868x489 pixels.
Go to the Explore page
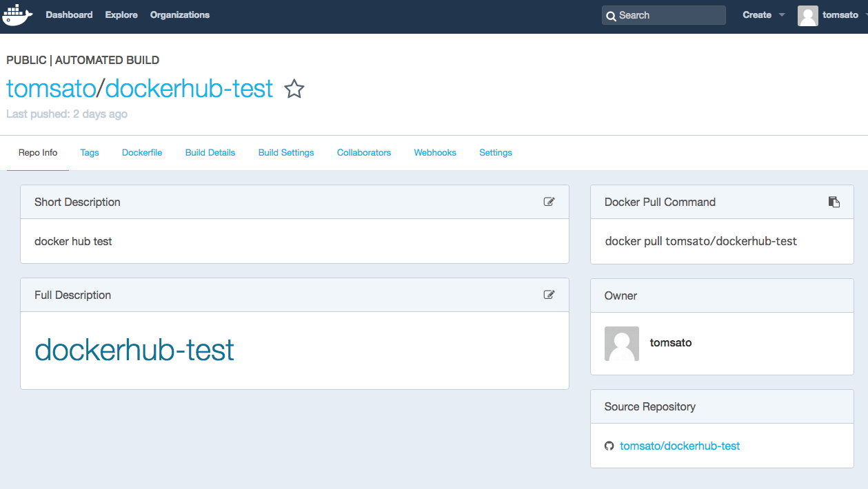coord(121,14)
